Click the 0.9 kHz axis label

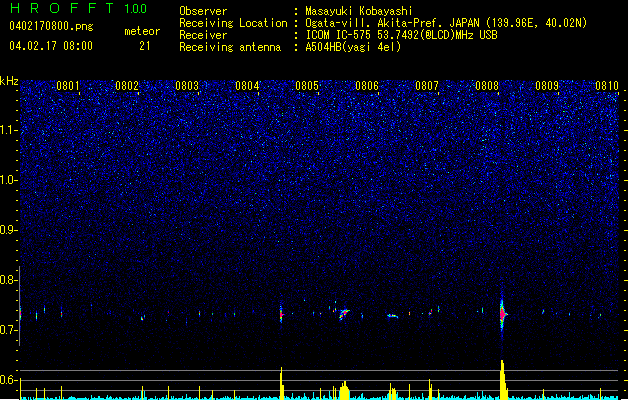pyautogui.click(x=8, y=230)
